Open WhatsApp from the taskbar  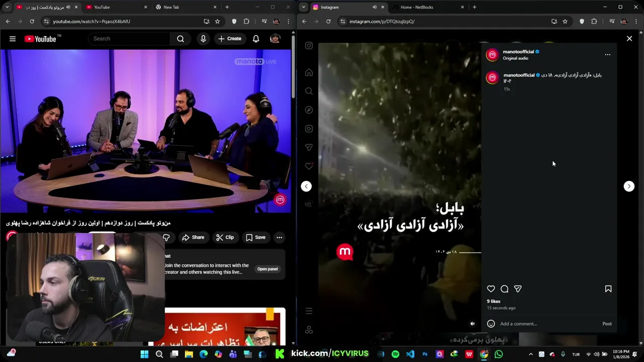[x=499, y=354]
